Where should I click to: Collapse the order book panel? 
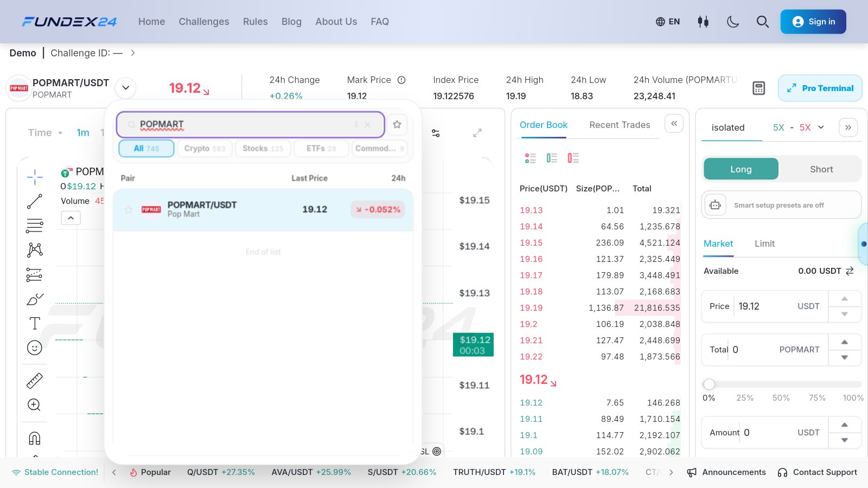[x=674, y=124]
